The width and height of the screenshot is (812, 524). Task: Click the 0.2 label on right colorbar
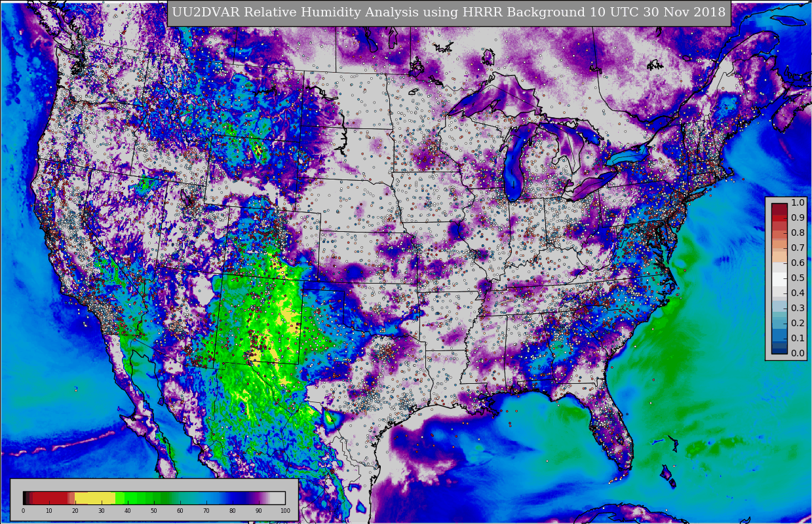click(x=798, y=323)
